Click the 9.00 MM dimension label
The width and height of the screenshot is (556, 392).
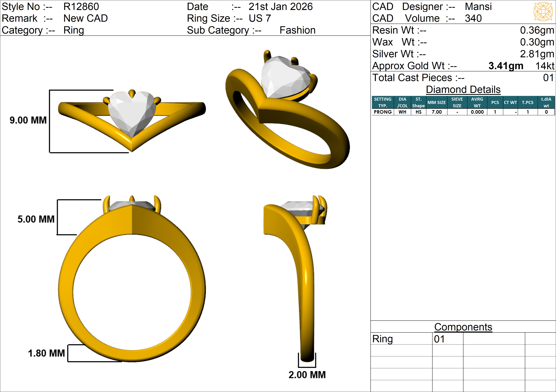(x=28, y=120)
